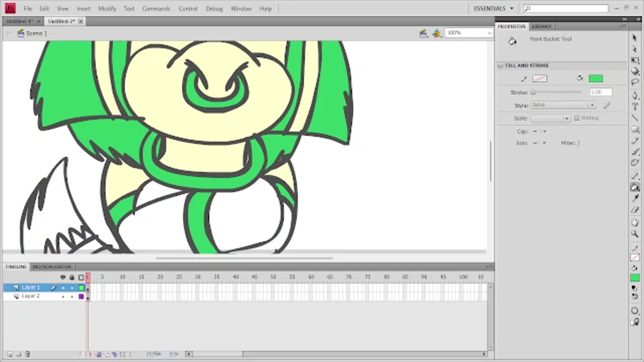This screenshot has width=644, height=362.
Task: Select the Pen tool
Action: pyautogui.click(x=634, y=96)
